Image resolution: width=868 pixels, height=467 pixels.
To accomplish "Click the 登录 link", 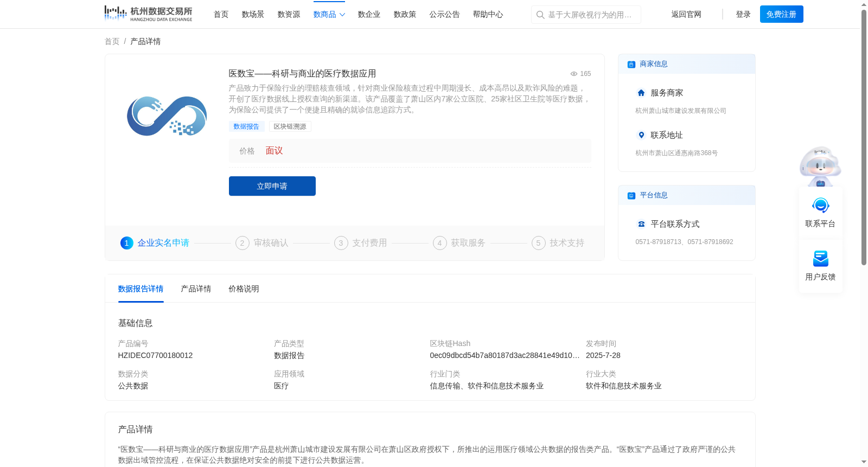I will point(743,15).
